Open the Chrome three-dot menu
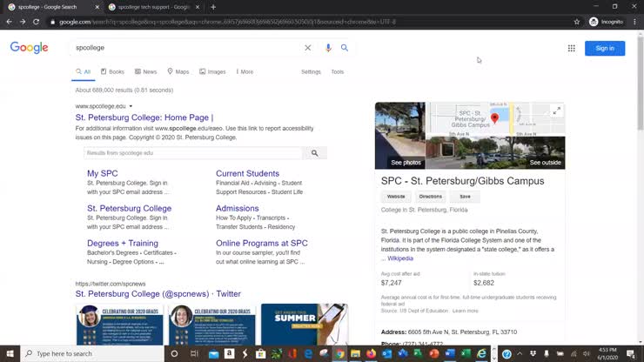The image size is (644, 362). 634,22
